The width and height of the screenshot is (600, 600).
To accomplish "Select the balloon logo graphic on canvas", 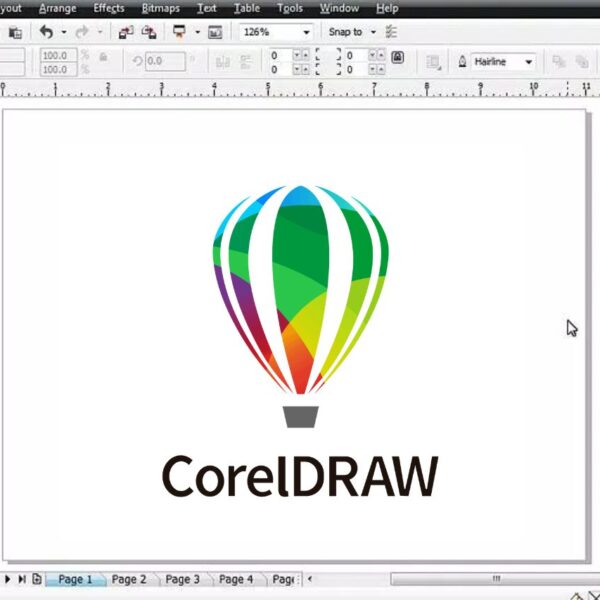I will (301, 290).
